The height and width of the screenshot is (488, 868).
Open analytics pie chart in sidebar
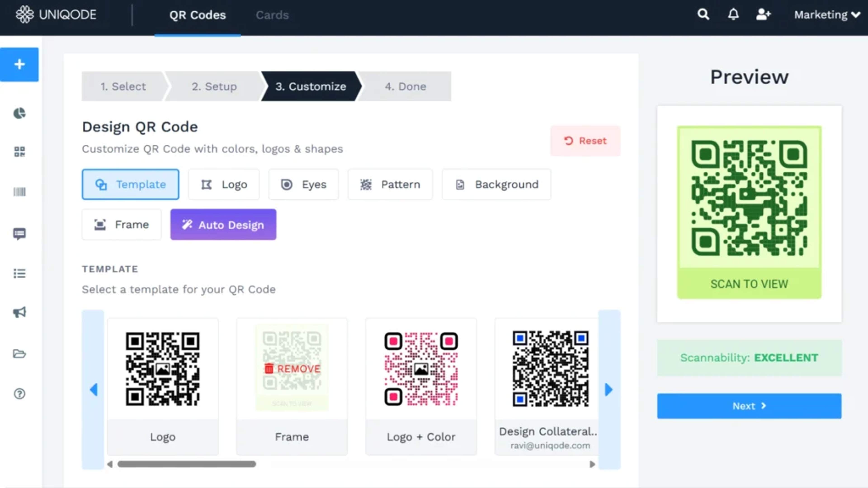(x=19, y=113)
